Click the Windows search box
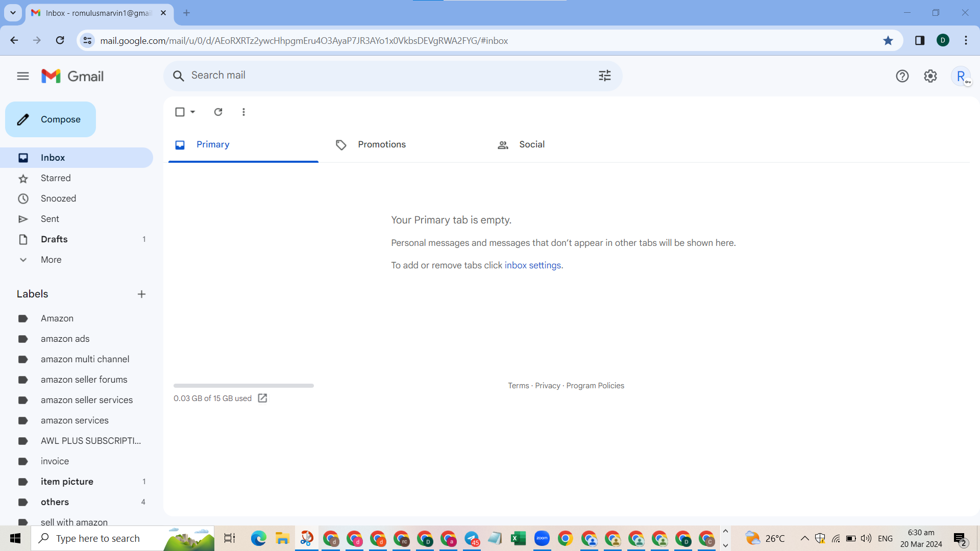980x551 pixels. 122,538
